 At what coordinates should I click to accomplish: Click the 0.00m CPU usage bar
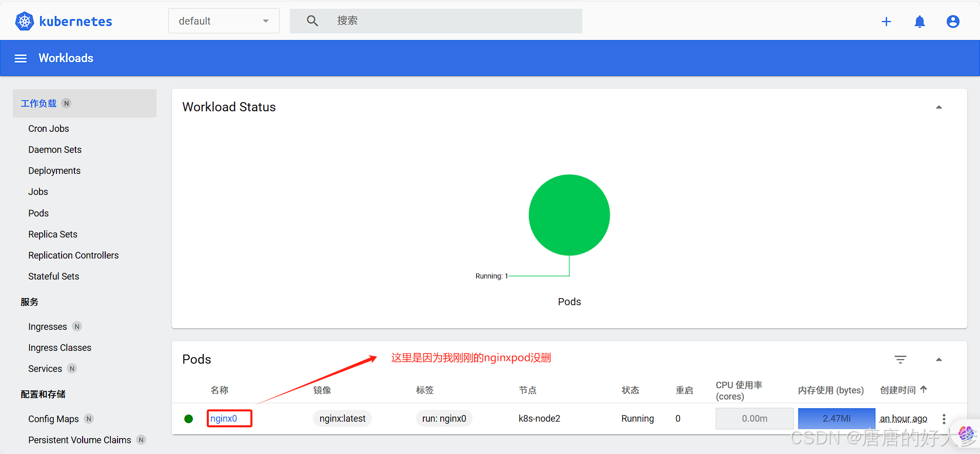(754, 419)
